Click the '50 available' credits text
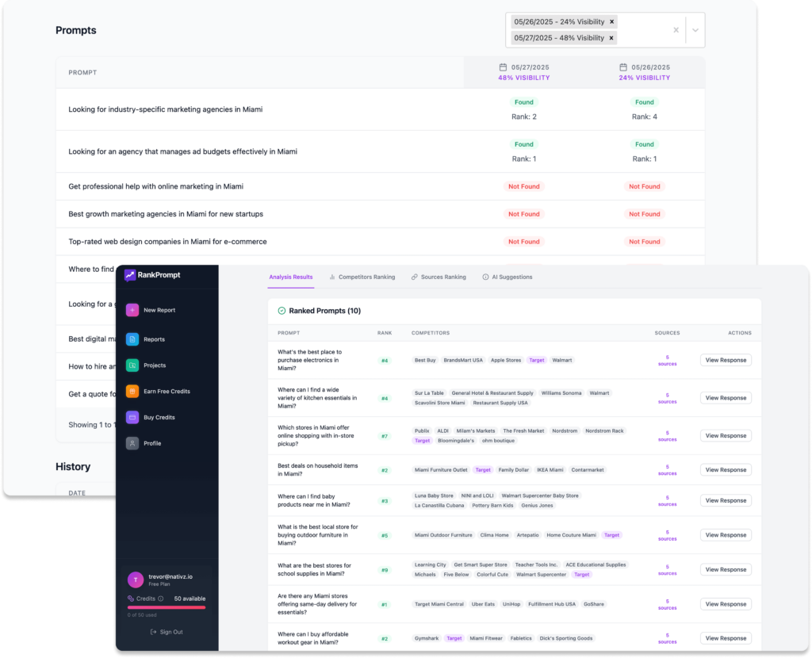 click(x=190, y=599)
